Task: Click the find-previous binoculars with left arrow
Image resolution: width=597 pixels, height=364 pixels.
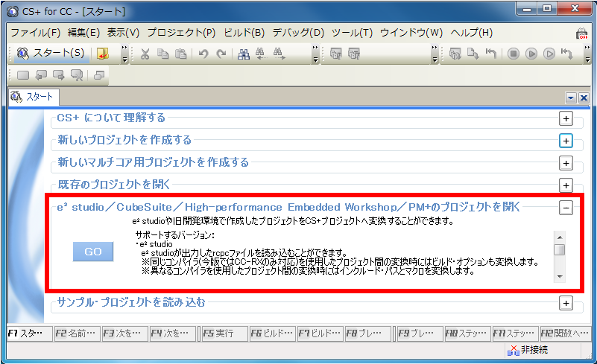Action: coord(261,54)
